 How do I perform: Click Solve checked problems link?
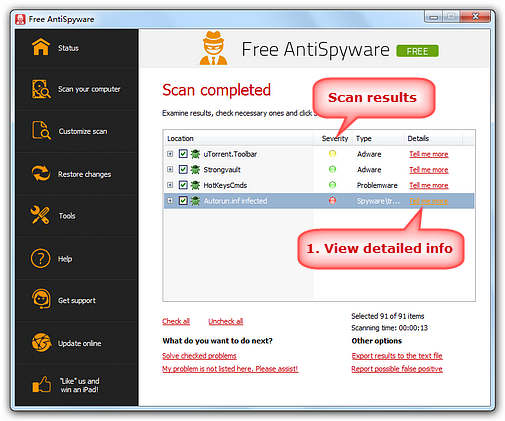tap(199, 356)
